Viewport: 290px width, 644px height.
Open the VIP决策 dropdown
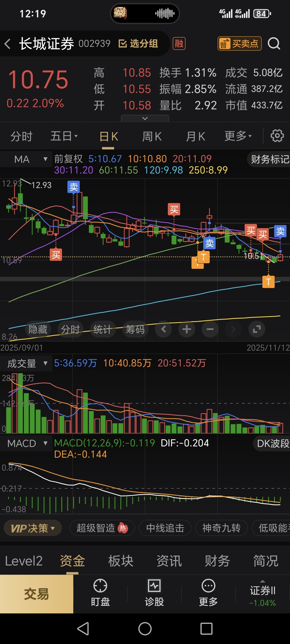pos(33,528)
